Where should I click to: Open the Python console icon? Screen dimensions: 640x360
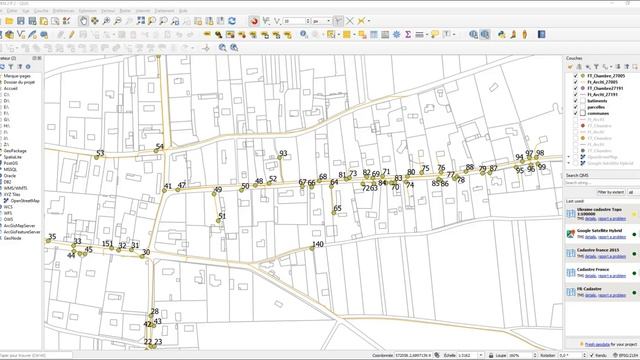[x=502, y=35]
